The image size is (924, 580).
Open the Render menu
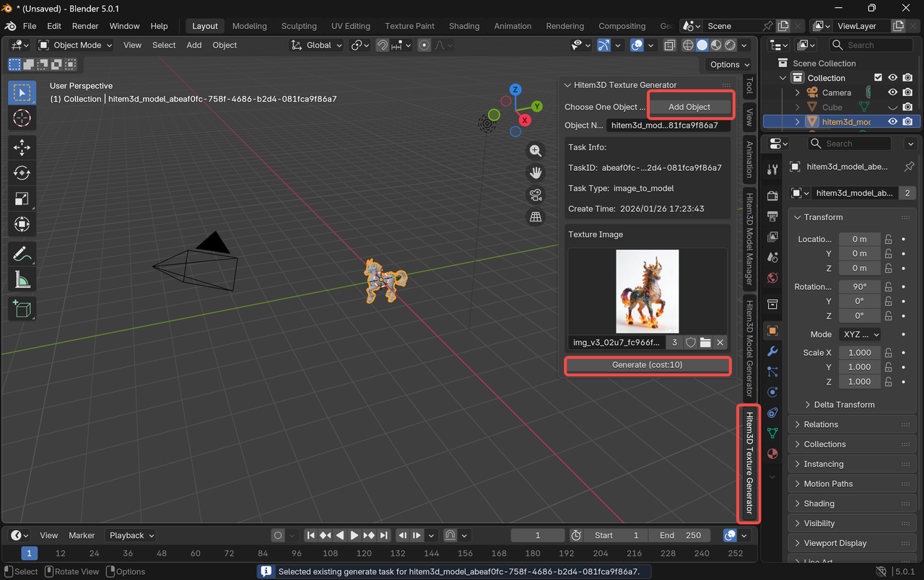tap(85, 26)
